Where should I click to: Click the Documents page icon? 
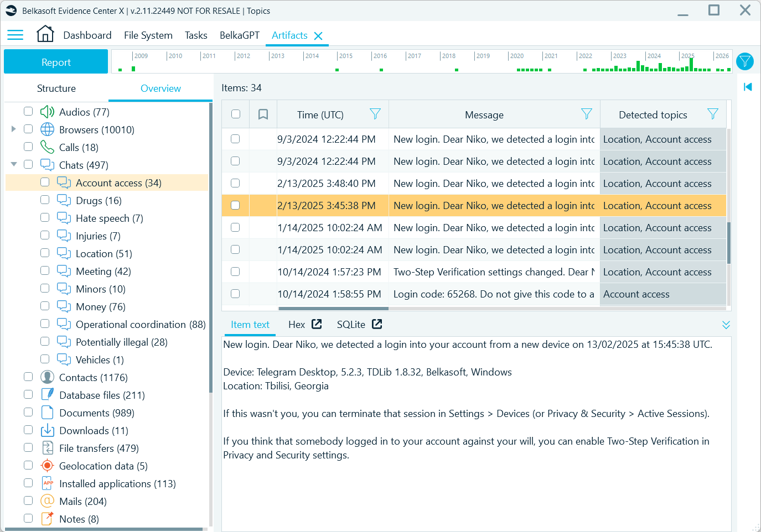48,413
